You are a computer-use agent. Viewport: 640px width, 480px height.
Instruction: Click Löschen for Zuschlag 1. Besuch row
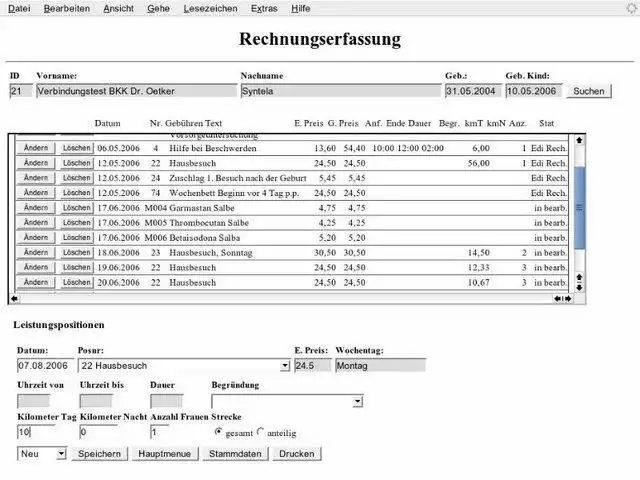[x=76, y=178]
